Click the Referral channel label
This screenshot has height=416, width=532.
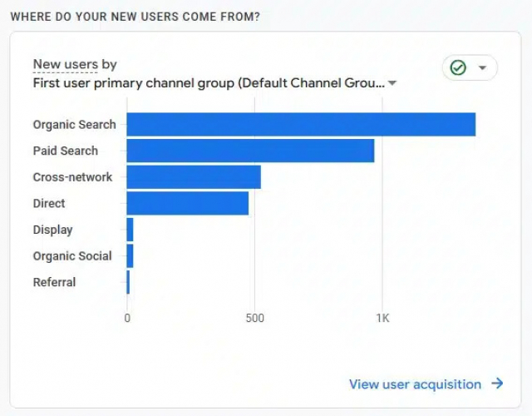tap(54, 282)
